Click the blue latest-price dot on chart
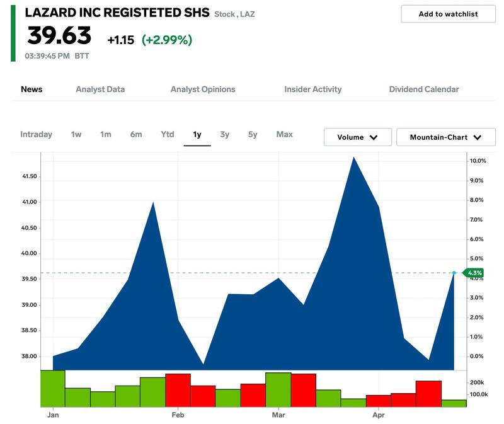Image resolution: width=504 pixels, height=424 pixels. 454,273
